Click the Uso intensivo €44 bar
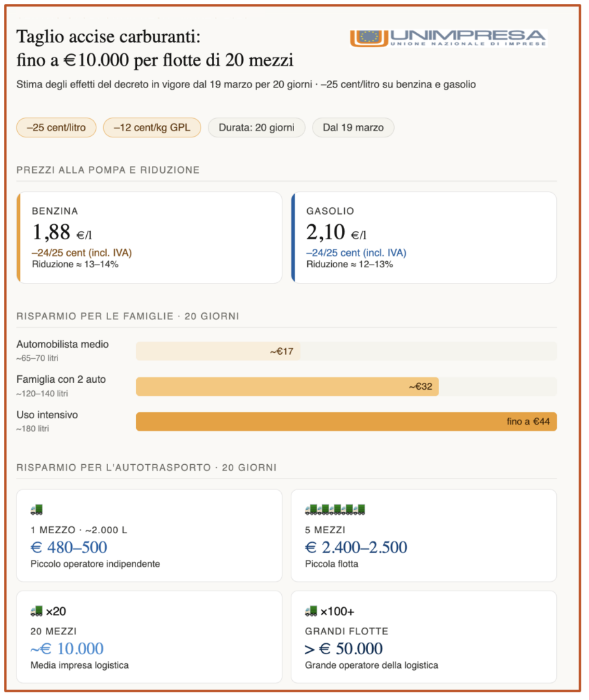The width and height of the screenshot is (589, 700). coord(346,422)
